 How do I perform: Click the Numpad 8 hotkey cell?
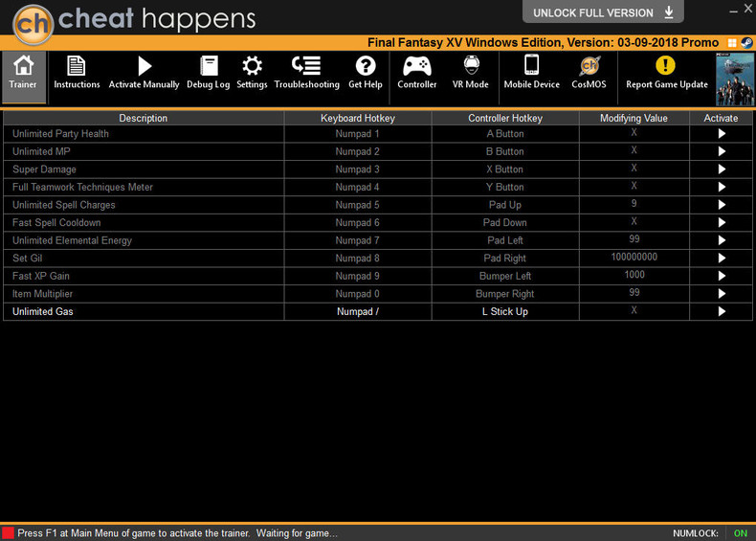pyautogui.click(x=357, y=259)
